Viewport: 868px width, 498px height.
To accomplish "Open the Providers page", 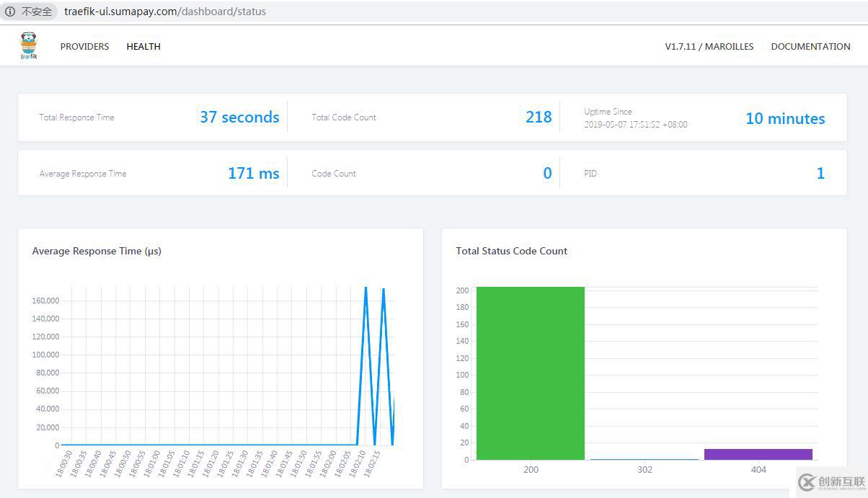I will pos(84,46).
